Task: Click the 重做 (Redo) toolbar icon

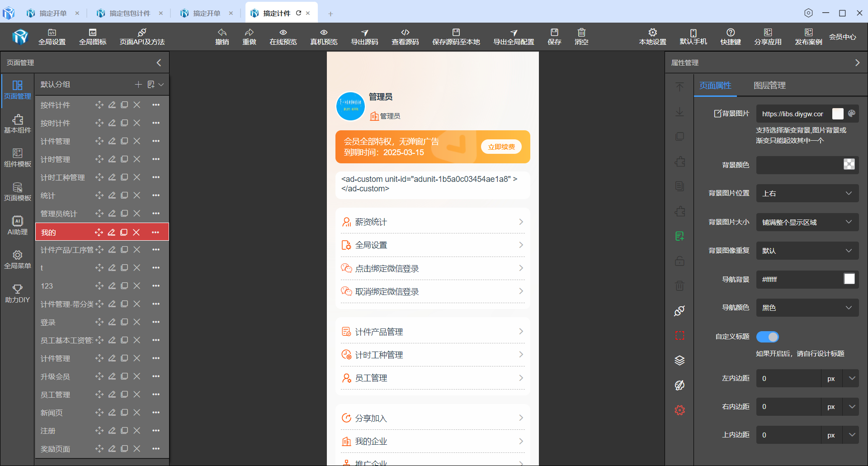Action: tap(249, 37)
